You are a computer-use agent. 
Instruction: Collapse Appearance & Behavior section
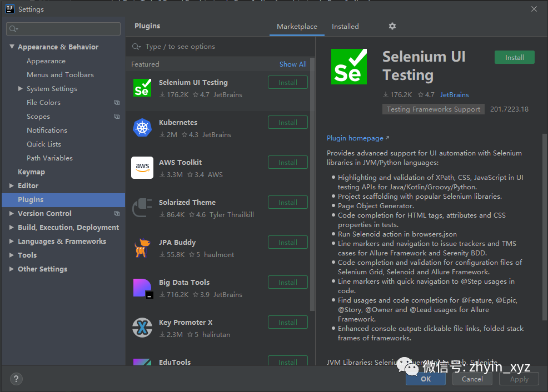point(12,47)
